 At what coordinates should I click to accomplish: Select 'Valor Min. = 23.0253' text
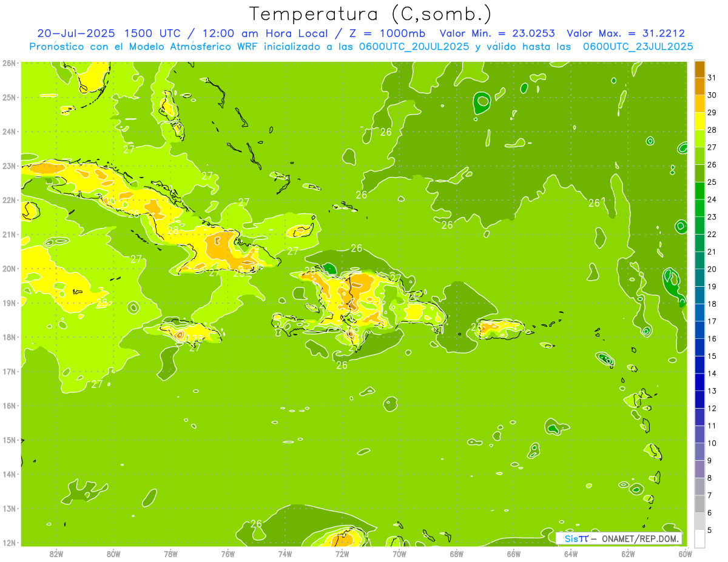[x=496, y=33]
